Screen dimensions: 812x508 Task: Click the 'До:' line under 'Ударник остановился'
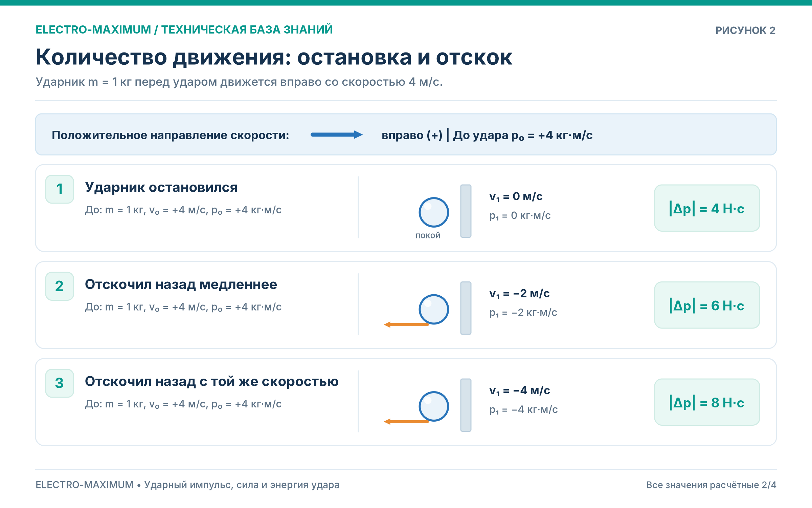[183, 210]
